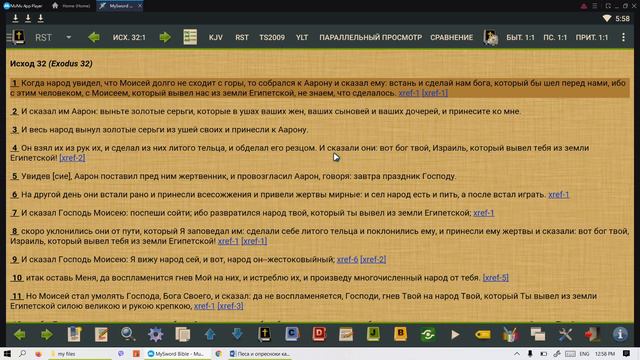Open the Windows Start menu
Image resolution: width=640 pixels, height=360 pixels.
(7, 354)
